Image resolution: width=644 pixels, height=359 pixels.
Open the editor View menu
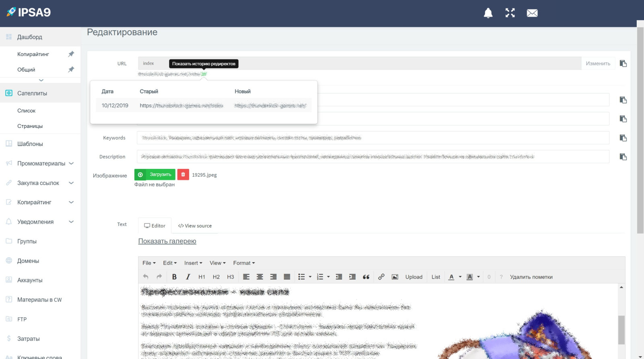(217, 263)
